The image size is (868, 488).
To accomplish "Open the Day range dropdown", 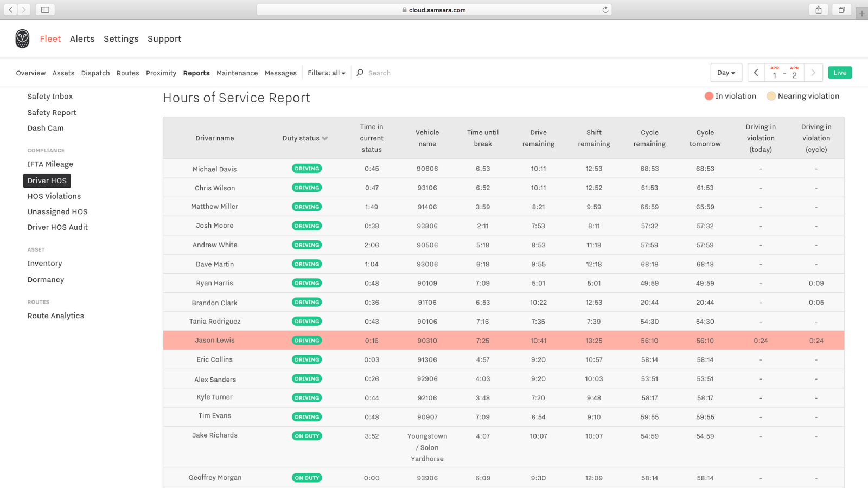I will (x=726, y=73).
